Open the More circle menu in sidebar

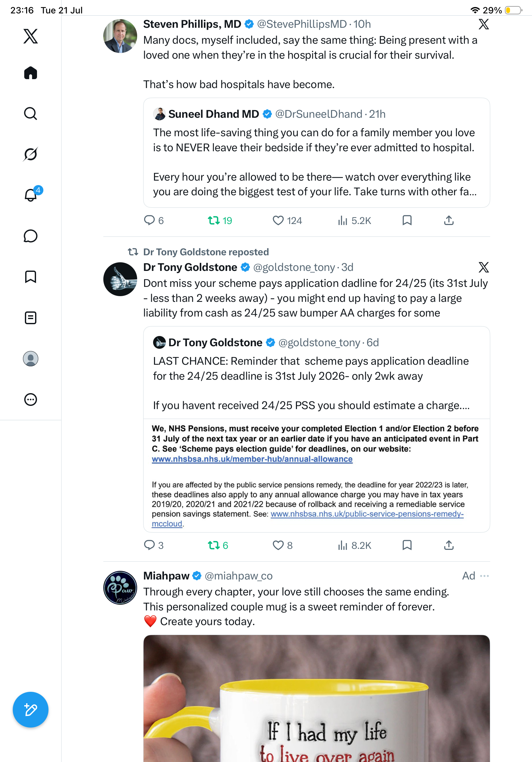point(31,399)
